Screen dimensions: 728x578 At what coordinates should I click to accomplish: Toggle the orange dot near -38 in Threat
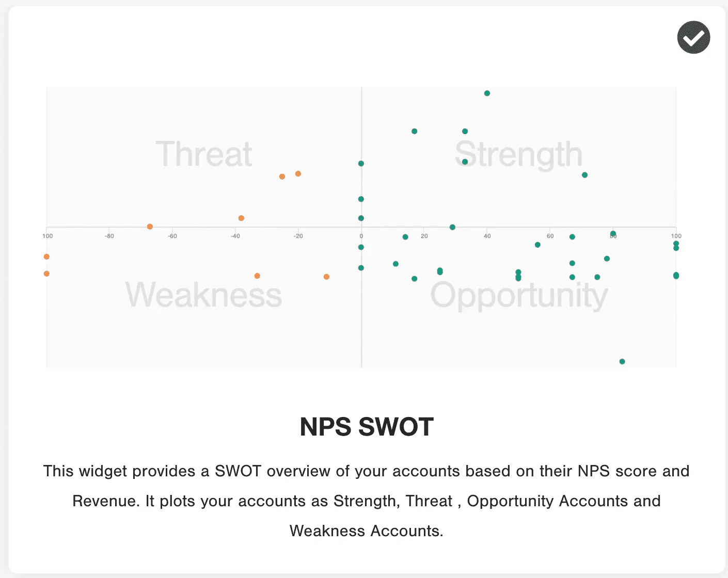(241, 218)
